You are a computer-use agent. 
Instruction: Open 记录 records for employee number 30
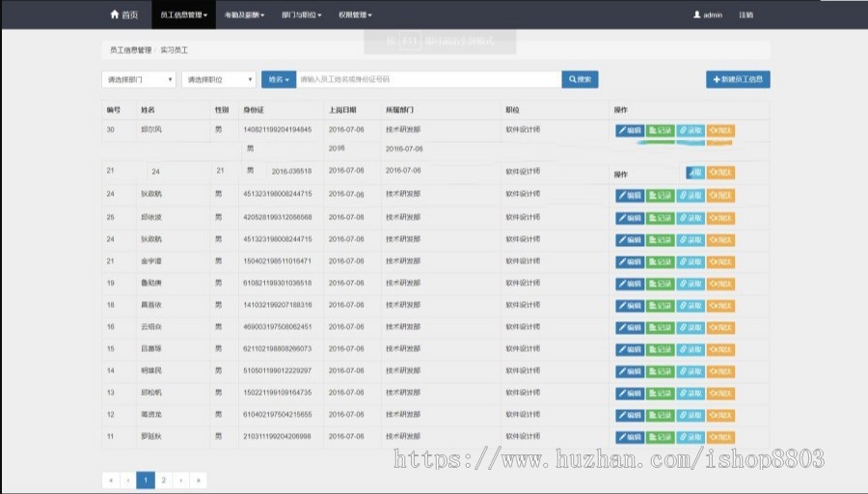(x=661, y=130)
